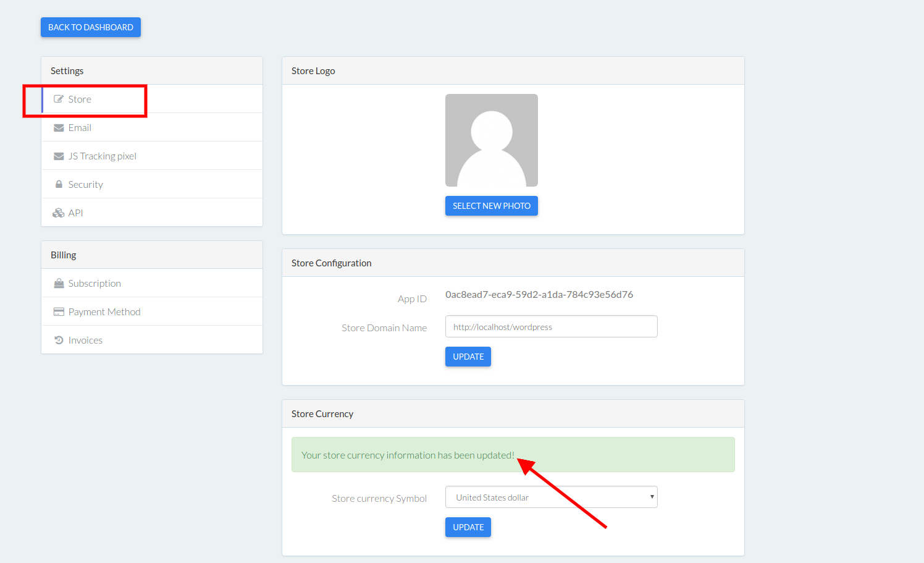Open the Payment Method billing item
This screenshot has height=563, width=924.
(152, 311)
